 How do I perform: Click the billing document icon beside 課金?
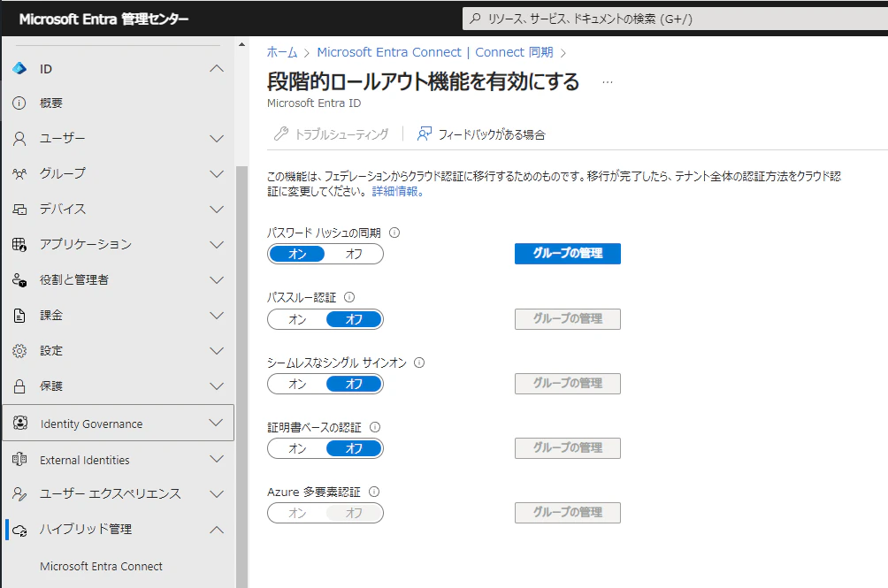click(19, 316)
